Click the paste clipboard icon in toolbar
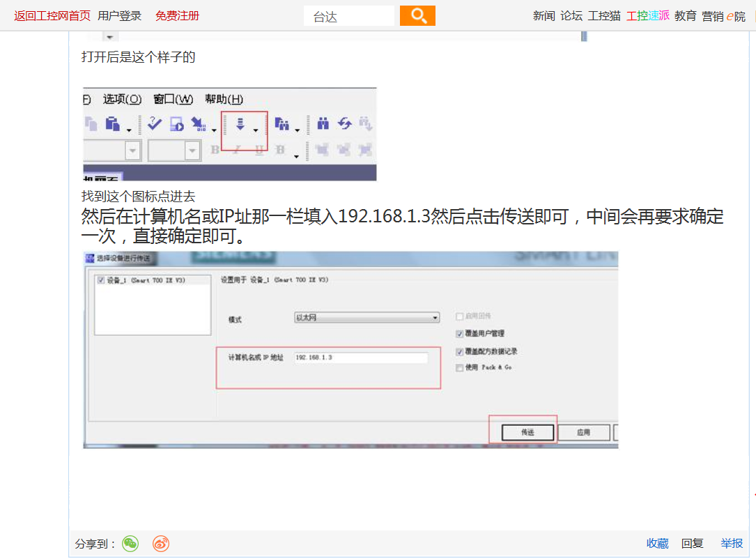Viewport: 756px width, 559px height. 112,124
